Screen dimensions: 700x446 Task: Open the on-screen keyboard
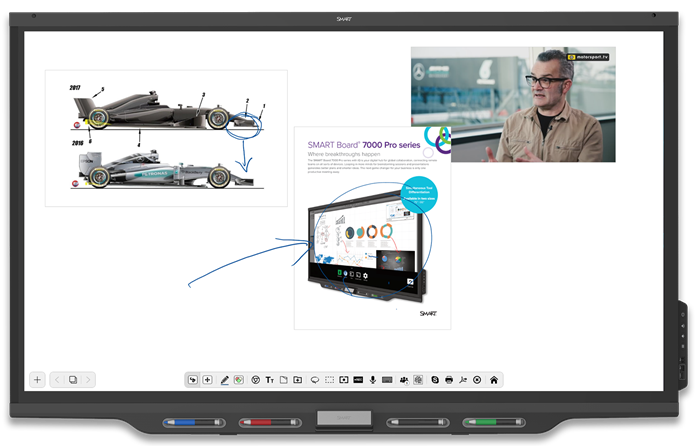click(x=388, y=380)
